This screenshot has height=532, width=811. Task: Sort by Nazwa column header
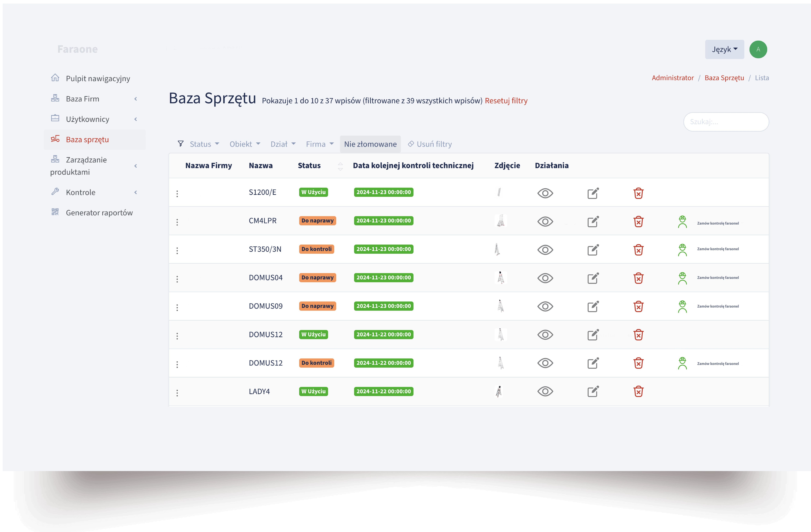(x=261, y=166)
